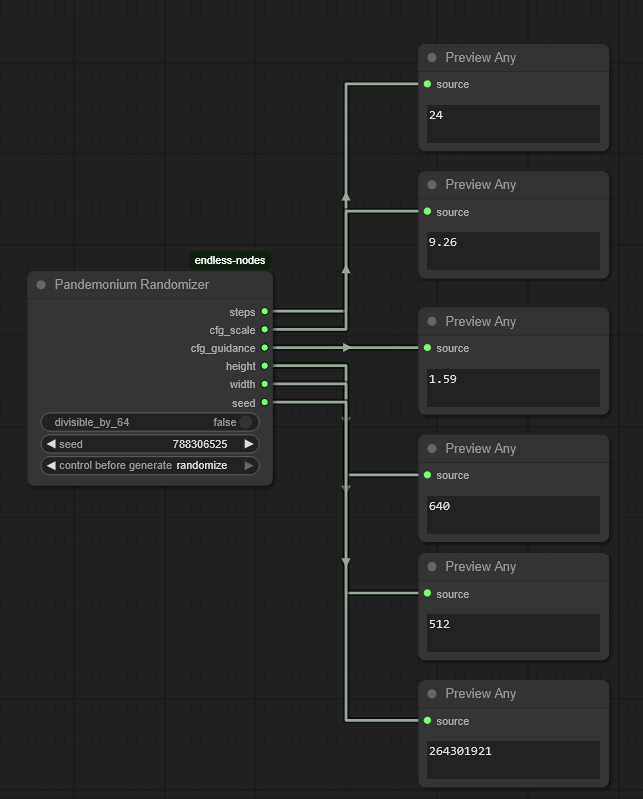Click the width output port
Viewport: 643px width, 799px height.
[264, 384]
